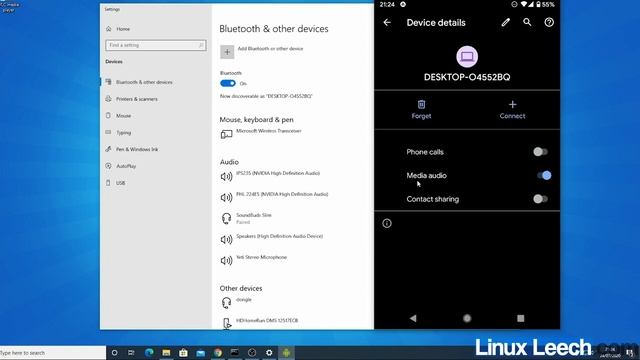640x360 pixels.
Task: Open the help question mark icon
Action: pos(549,22)
